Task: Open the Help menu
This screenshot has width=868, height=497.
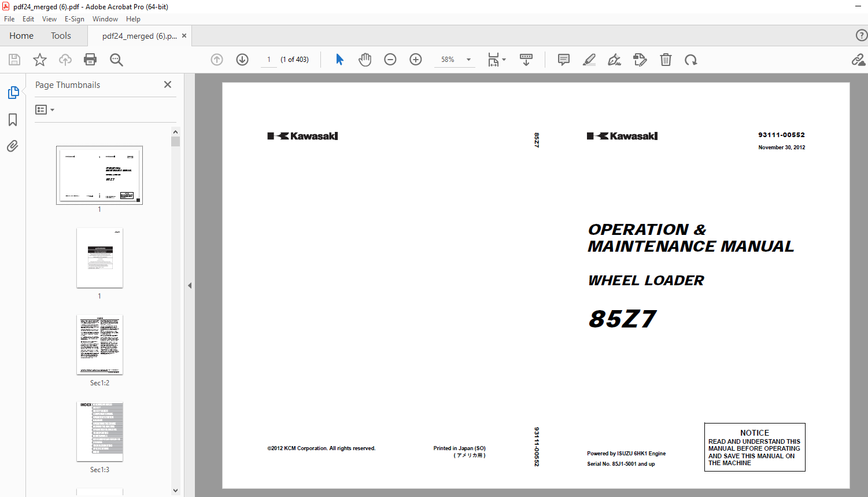Action: click(x=133, y=19)
